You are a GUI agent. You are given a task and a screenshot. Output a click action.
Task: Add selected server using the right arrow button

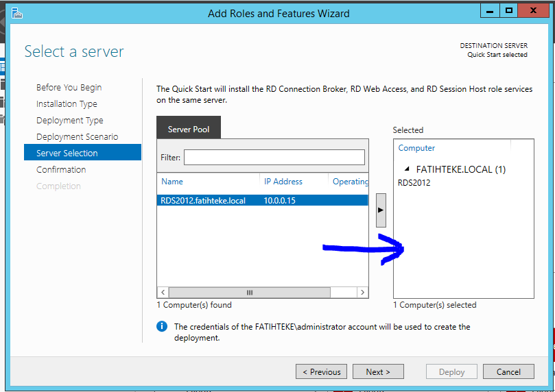click(x=381, y=210)
